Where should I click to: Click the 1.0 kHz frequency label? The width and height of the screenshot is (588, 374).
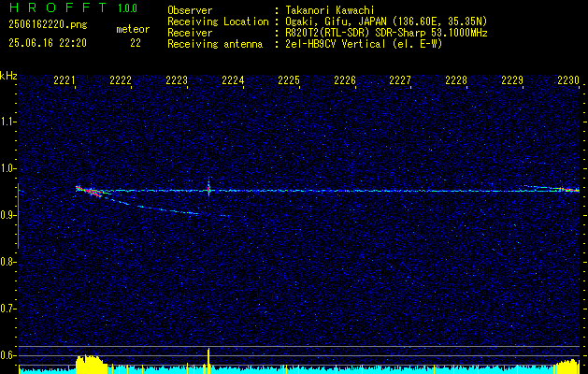tap(7, 168)
